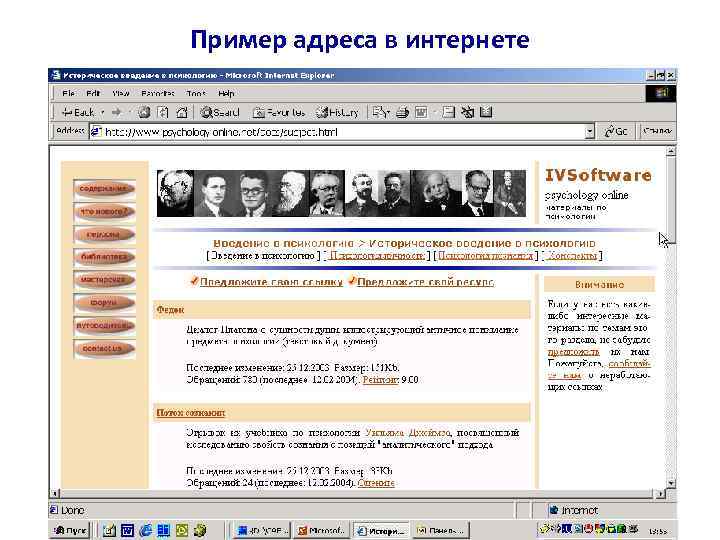Click the Edit page toolbar icon
This screenshot has width=720, height=540.
coord(421,112)
